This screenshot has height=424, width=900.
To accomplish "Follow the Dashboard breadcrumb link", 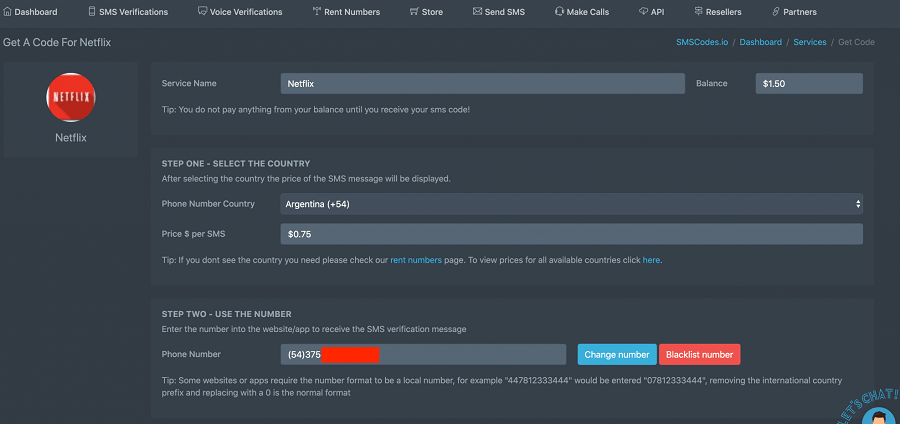I will coord(761,42).
